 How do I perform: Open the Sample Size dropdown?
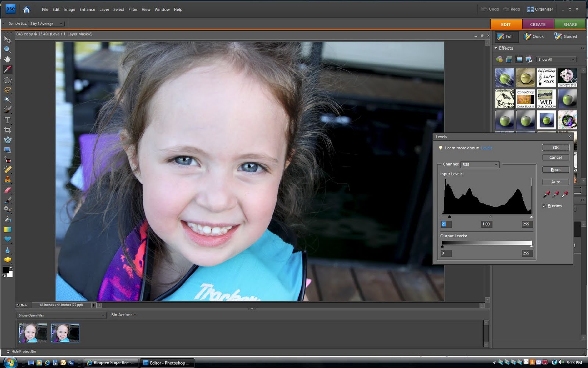[46, 24]
